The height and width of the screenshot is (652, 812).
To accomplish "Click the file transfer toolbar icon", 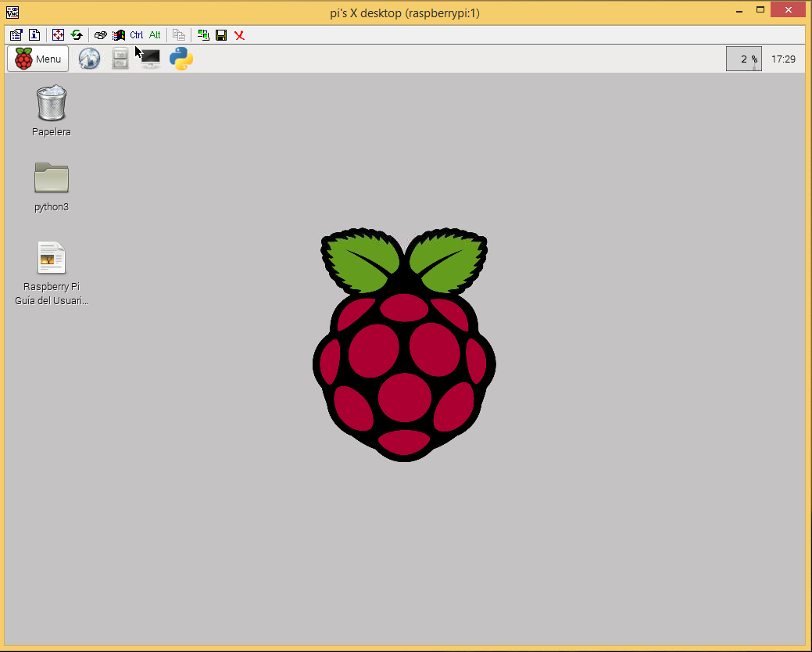I will (x=179, y=34).
